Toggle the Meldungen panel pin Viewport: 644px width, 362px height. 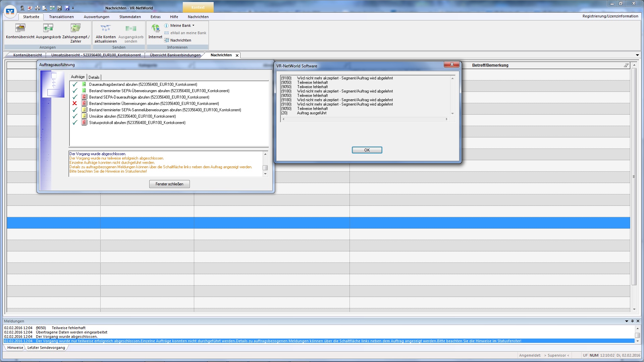point(632,321)
